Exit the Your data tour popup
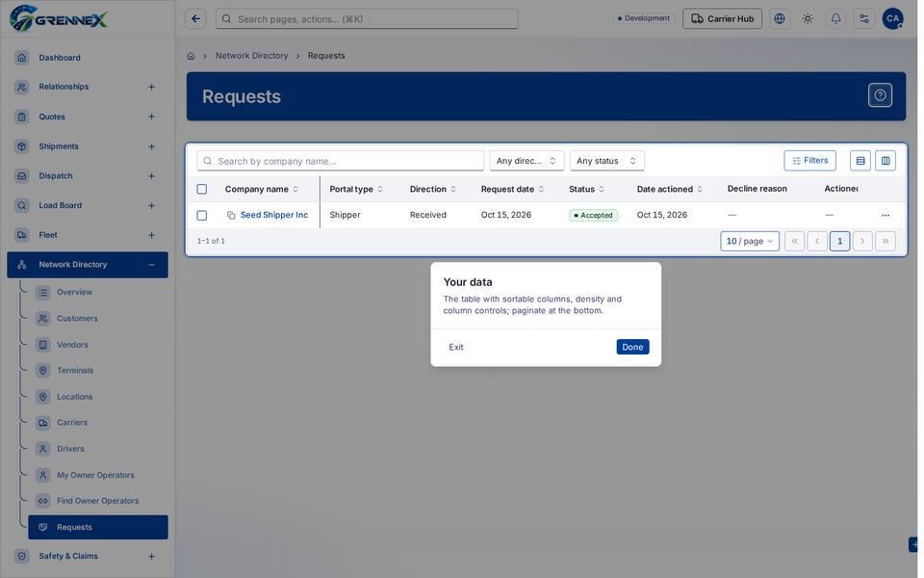This screenshot has width=924, height=578. tap(456, 347)
